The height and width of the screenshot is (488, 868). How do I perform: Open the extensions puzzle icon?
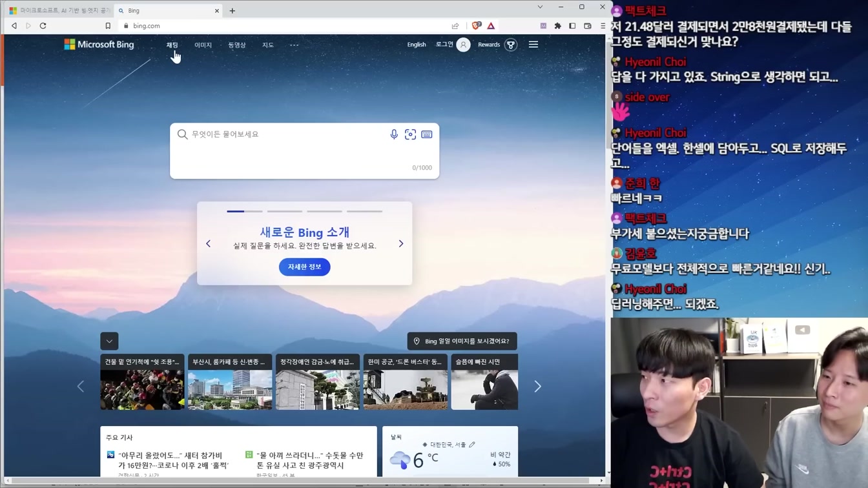pos(557,26)
